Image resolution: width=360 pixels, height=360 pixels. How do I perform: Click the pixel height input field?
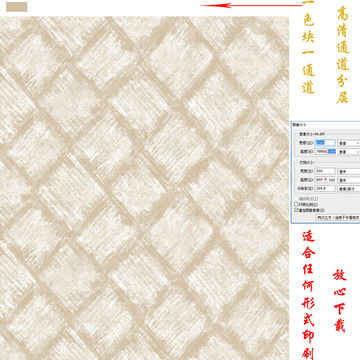pyautogui.click(x=325, y=152)
